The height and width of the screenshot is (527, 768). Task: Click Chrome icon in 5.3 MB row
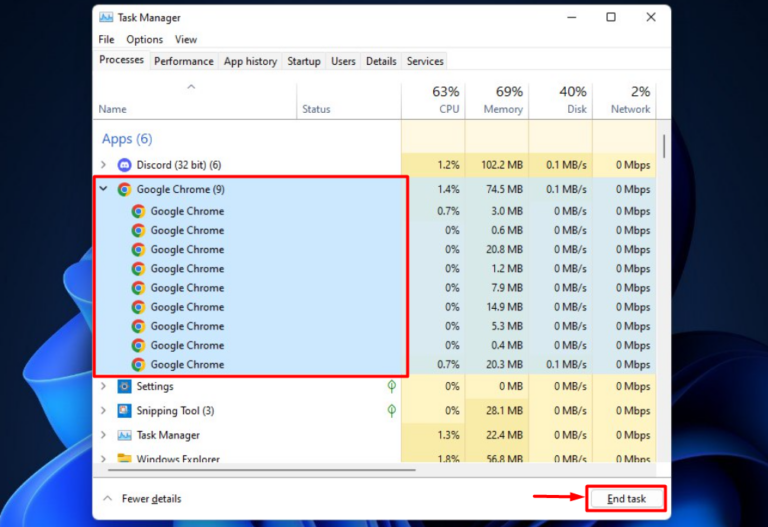pos(139,326)
